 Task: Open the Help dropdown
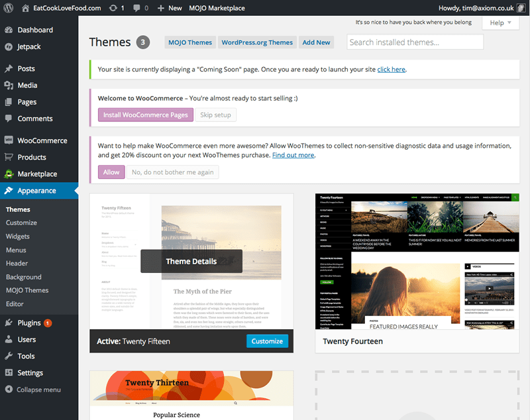coord(500,23)
